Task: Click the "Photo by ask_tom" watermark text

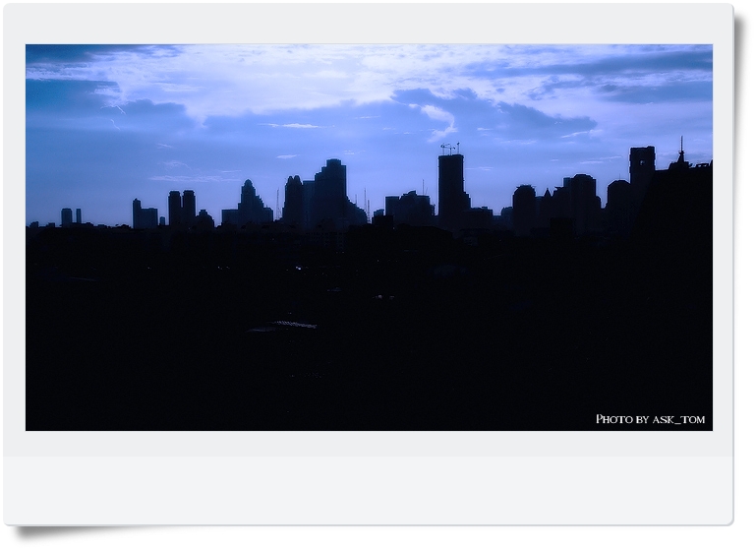Action: click(650, 419)
